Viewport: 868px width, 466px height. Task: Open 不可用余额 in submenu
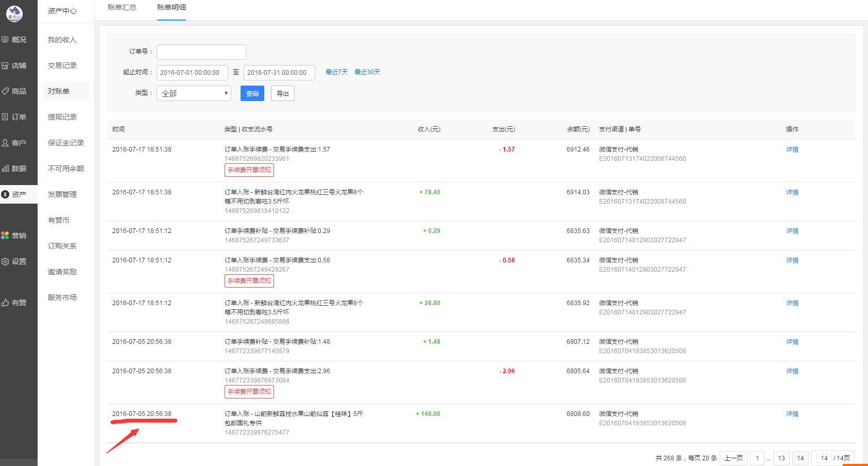(66, 169)
